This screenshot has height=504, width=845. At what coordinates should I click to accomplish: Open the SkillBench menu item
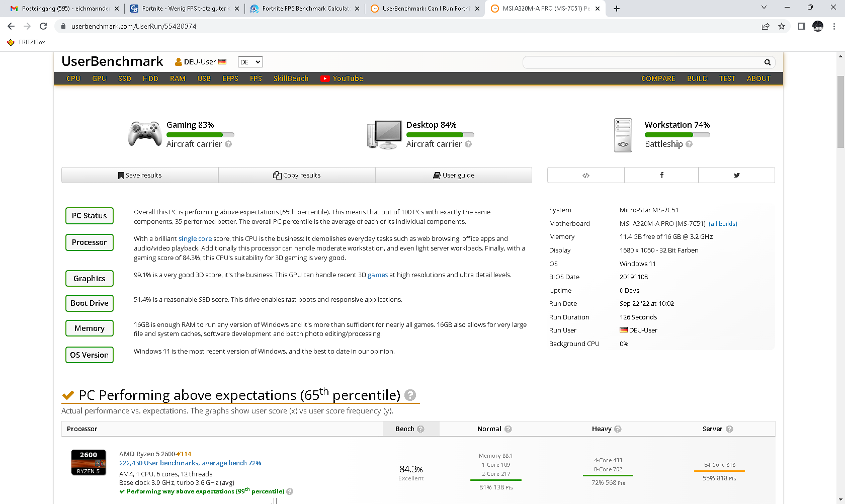[291, 78]
